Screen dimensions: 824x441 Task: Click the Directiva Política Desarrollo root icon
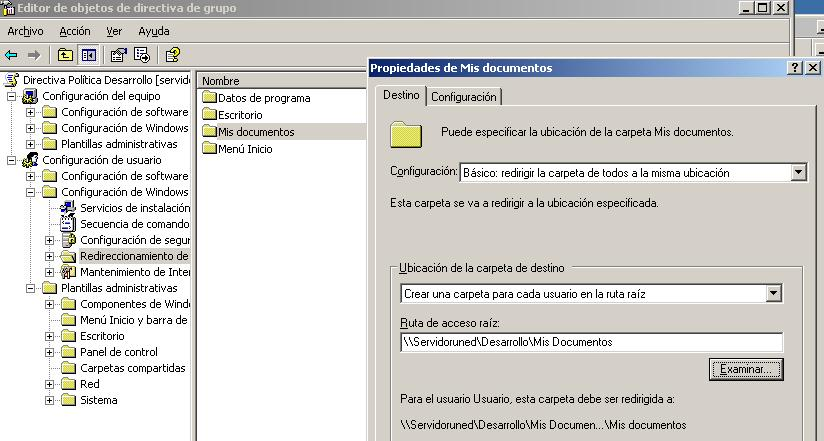(11, 80)
